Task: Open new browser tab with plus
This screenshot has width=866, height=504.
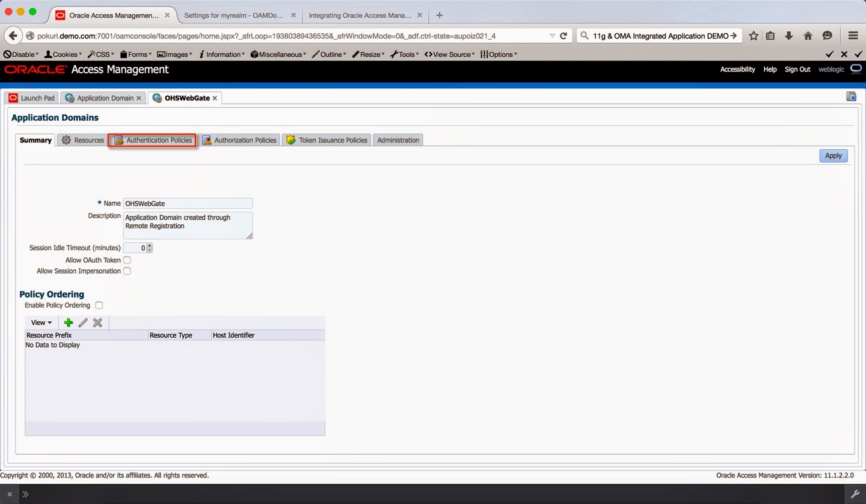Action: pyautogui.click(x=440, y=15)
